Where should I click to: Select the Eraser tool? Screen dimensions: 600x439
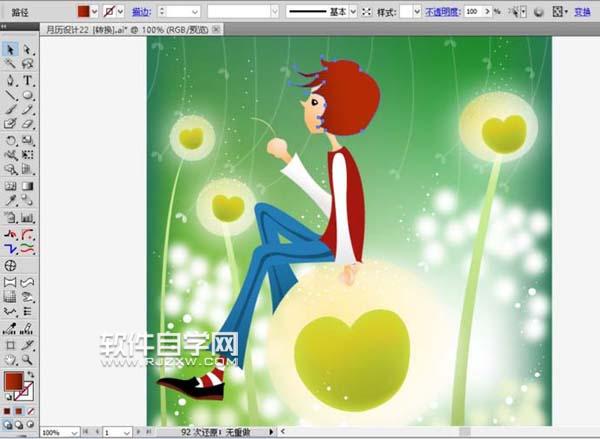click(27, 124)
